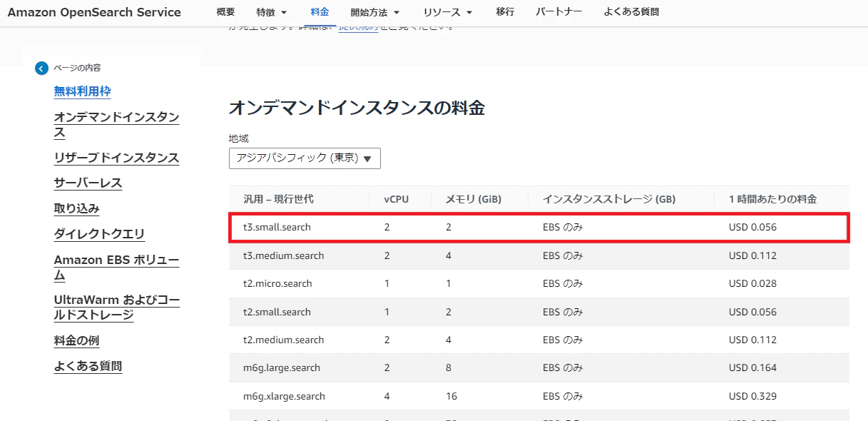This screenshot has width=868, height=421.
Task: Expand the 開始方法 menu
Action: coord(375,12)
